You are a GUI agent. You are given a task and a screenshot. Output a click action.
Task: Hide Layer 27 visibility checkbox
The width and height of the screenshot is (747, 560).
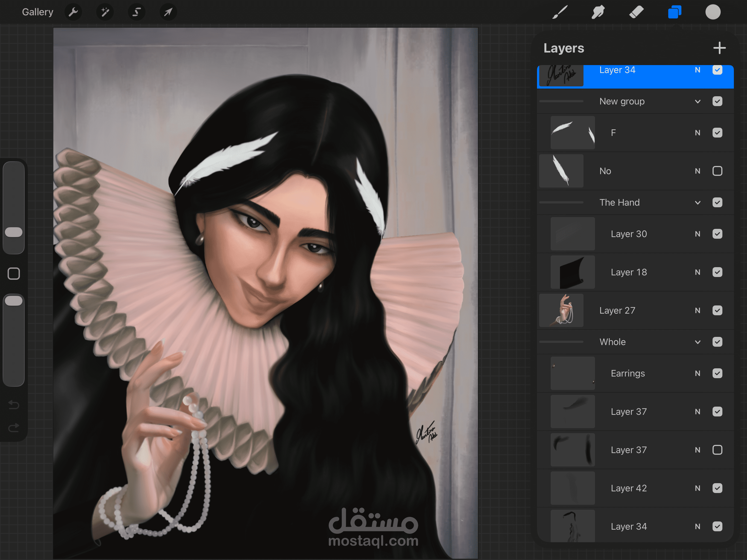click(717, 310)
